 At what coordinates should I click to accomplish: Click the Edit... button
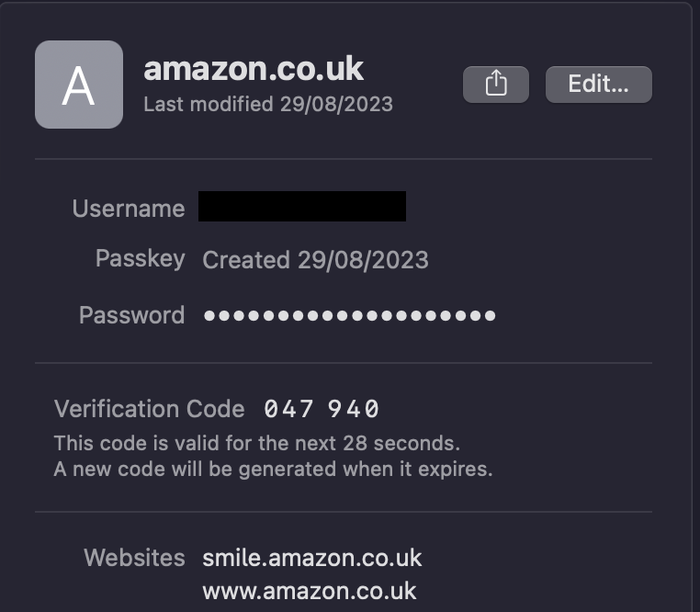pos(598,85)
